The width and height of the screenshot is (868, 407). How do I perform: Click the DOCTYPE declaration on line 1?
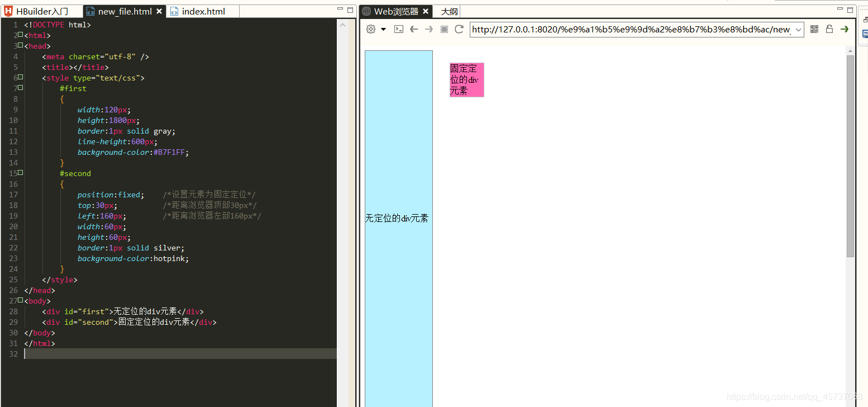tap(57, 25)
